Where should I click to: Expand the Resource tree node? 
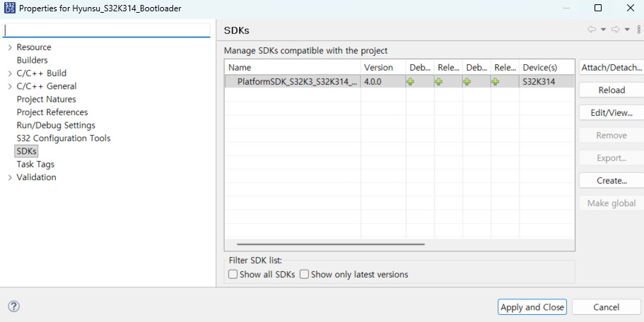(10, 47)
